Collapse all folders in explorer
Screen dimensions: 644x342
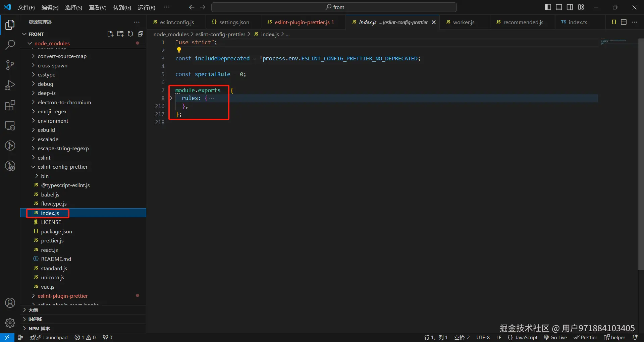140,34
